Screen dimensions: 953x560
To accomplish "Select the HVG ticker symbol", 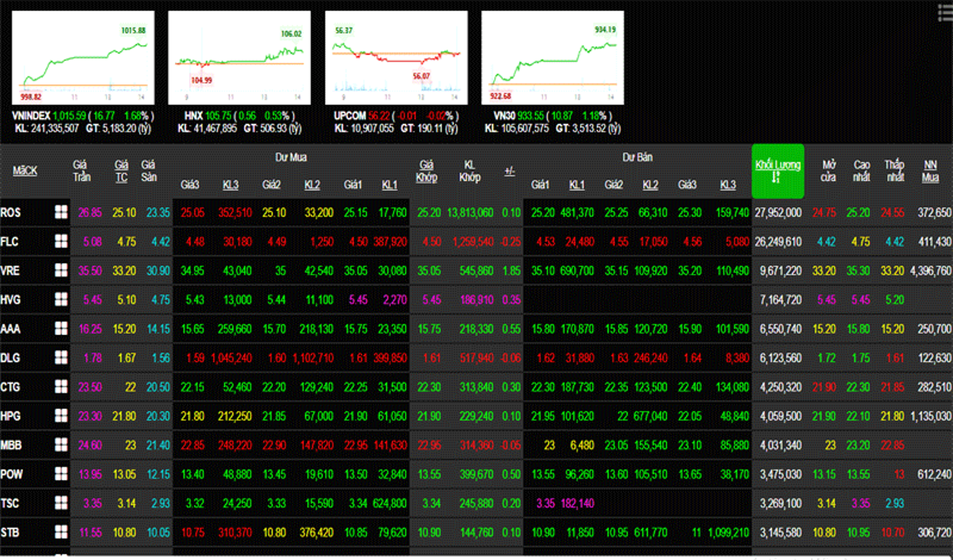I will coord(10,300).
